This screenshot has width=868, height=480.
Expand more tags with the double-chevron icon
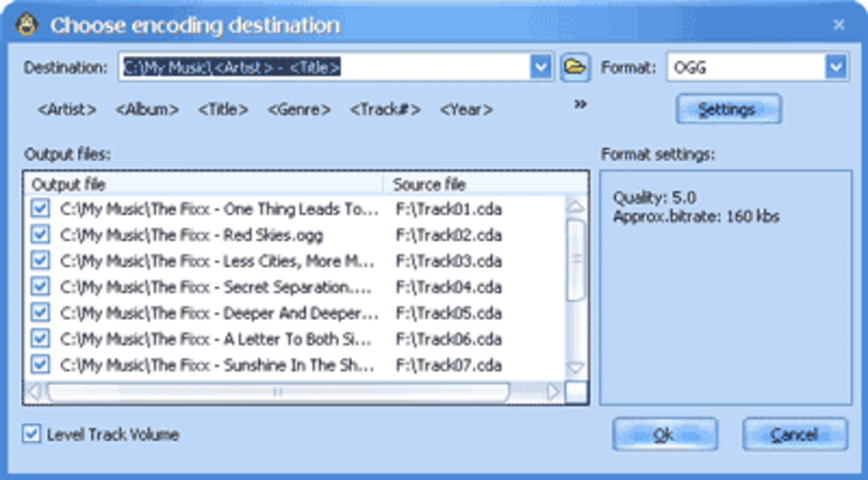(580, 105)
